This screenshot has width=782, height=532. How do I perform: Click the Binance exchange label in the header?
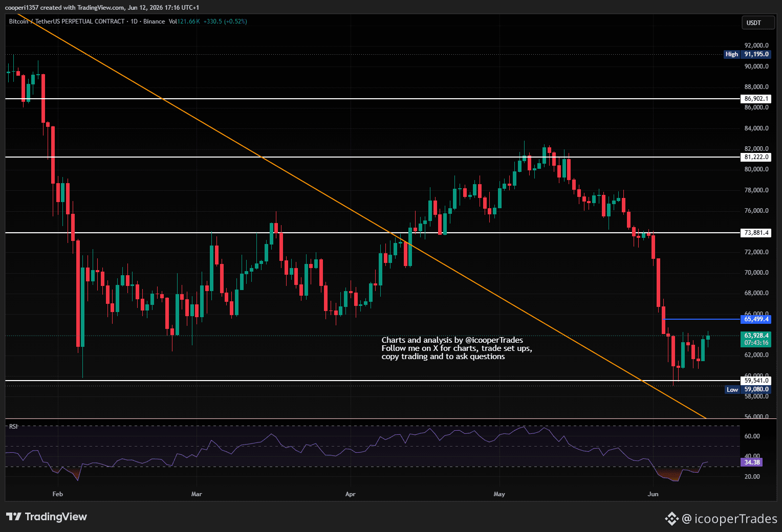click(154, 21)
